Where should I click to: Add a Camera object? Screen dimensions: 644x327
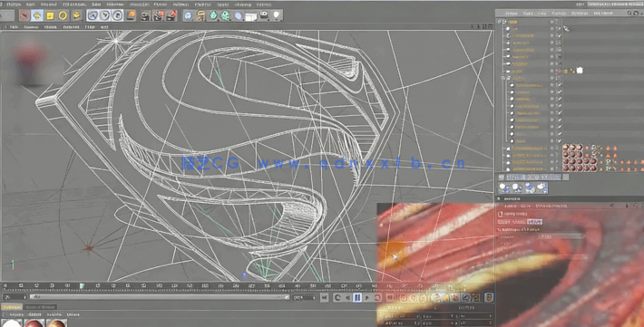click(x=264, y=15)
